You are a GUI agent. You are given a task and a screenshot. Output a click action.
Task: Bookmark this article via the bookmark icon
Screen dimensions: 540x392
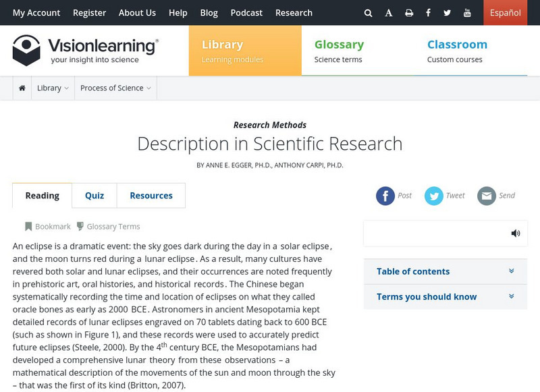[x=29, y=226]
